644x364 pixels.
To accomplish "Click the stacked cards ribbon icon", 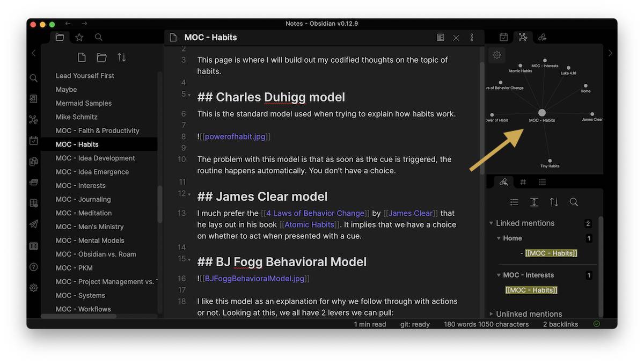I will [34, 182].
